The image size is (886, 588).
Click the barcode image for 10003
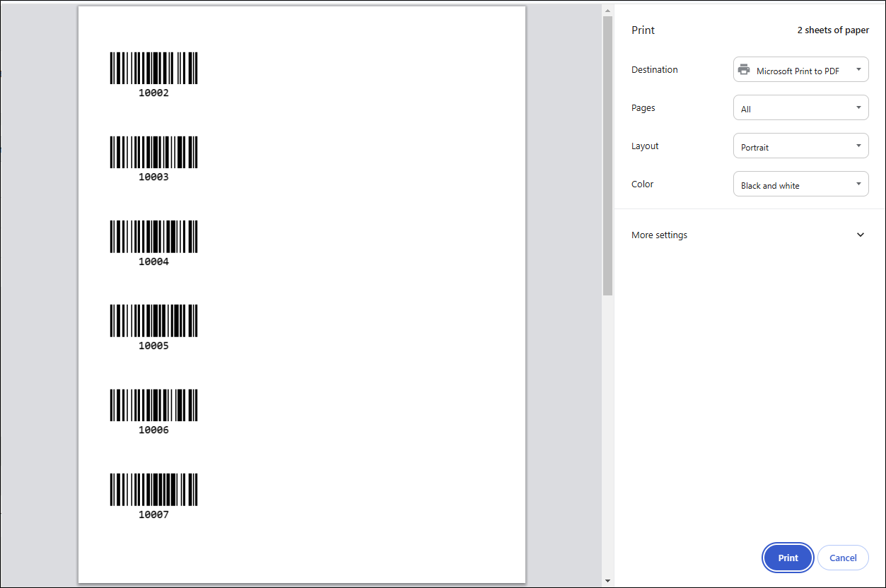[x=153, y=153]
